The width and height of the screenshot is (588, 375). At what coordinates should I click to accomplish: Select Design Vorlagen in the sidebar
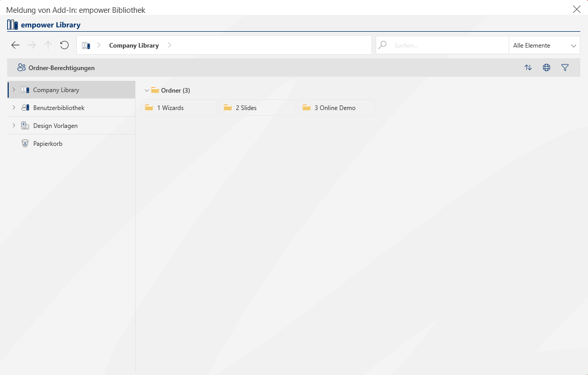click(x=72, y=126)
